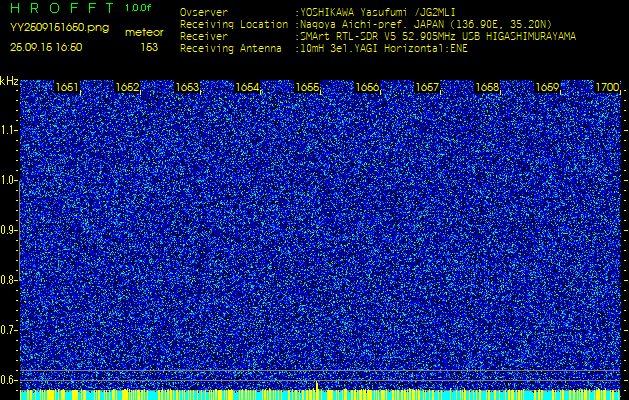Click the timestamp 25.09.15 16:50

[46, 47]
